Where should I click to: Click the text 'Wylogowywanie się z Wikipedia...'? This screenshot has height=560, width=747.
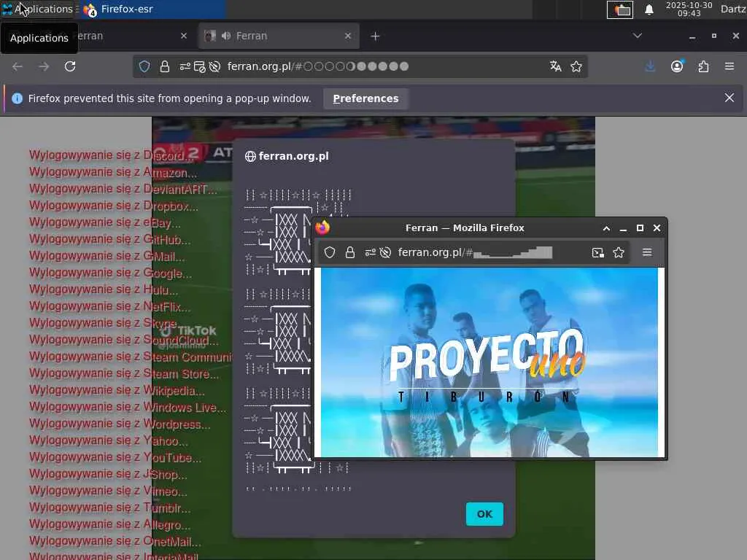pos(117,390)
